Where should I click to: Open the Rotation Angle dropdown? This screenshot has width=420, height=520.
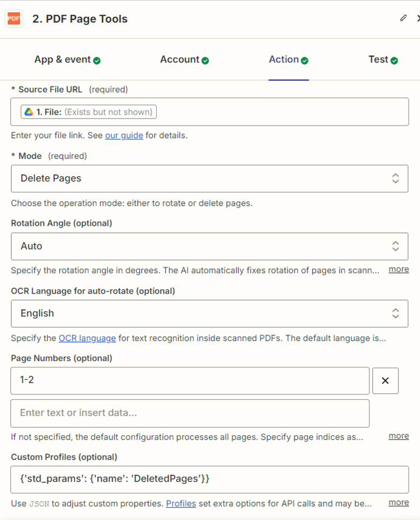tap(209, 246)
